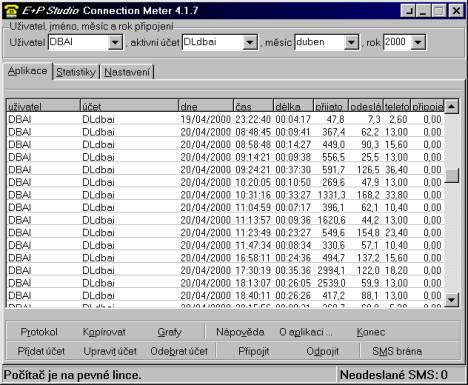Viewport: 468px width, 385px height.
Task: Select the row with time 17:30:19
Action: (x=225, y=270)
